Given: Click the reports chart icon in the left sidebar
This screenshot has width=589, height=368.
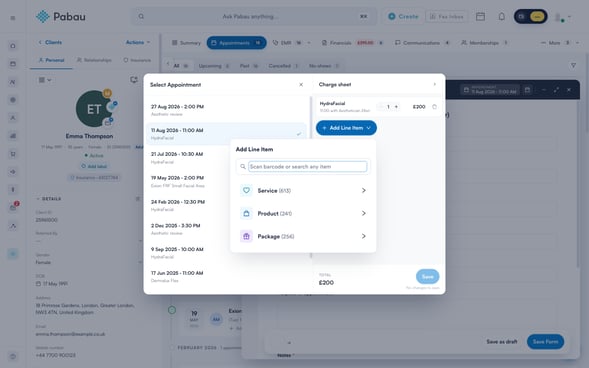Looking at the screenshot, I should click(13, 136).
